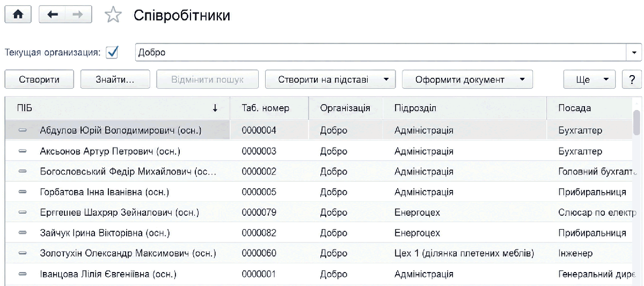Click tab number 0000002
Viewport: 644px width, 286px height.
tap(259, 172)
